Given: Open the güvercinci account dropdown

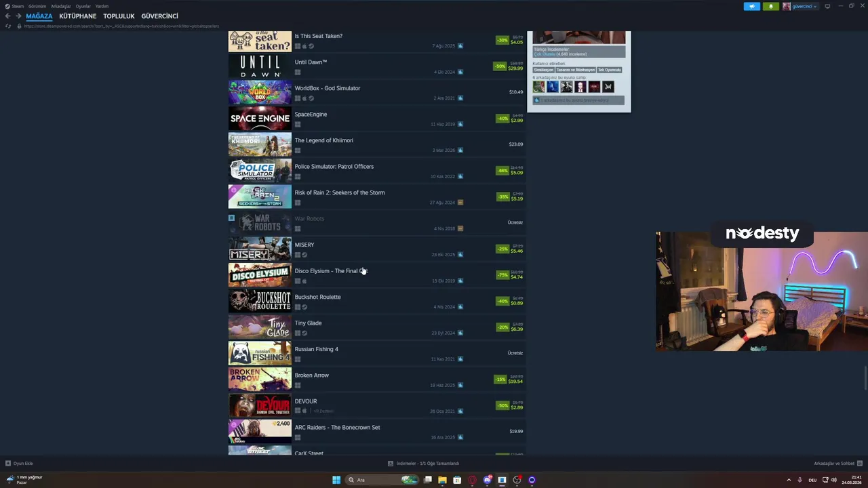Looking at the screenshot, I should click(x=800, y=6).
